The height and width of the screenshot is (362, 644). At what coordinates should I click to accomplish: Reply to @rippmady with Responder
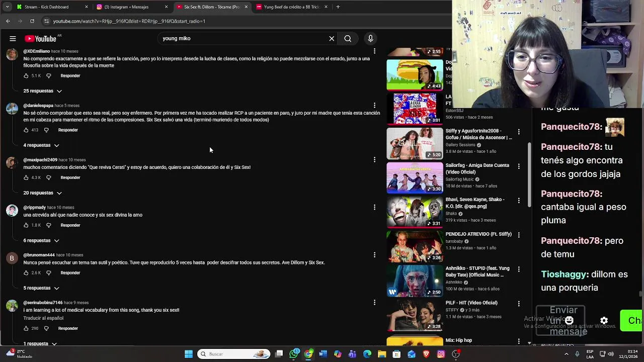70,225
